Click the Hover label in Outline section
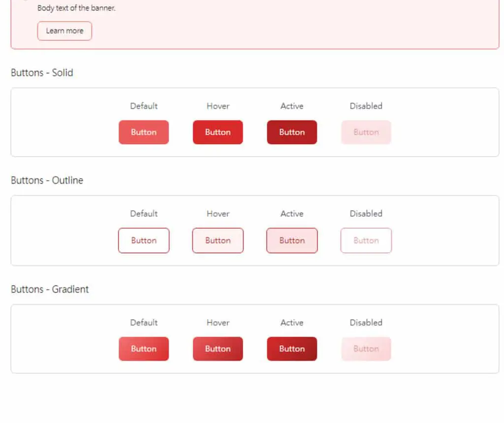The height and width of the screenshot is (423, 504). coord(218,214)
